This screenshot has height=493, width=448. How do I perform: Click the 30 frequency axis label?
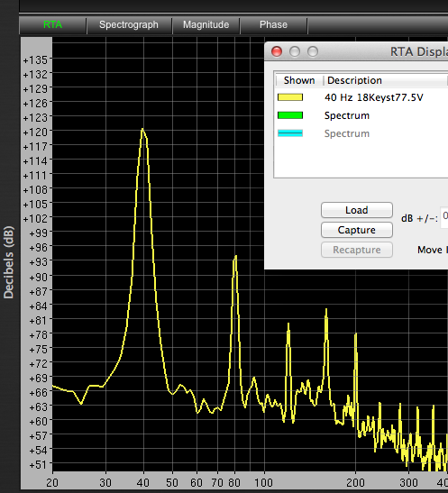(105, 482)
